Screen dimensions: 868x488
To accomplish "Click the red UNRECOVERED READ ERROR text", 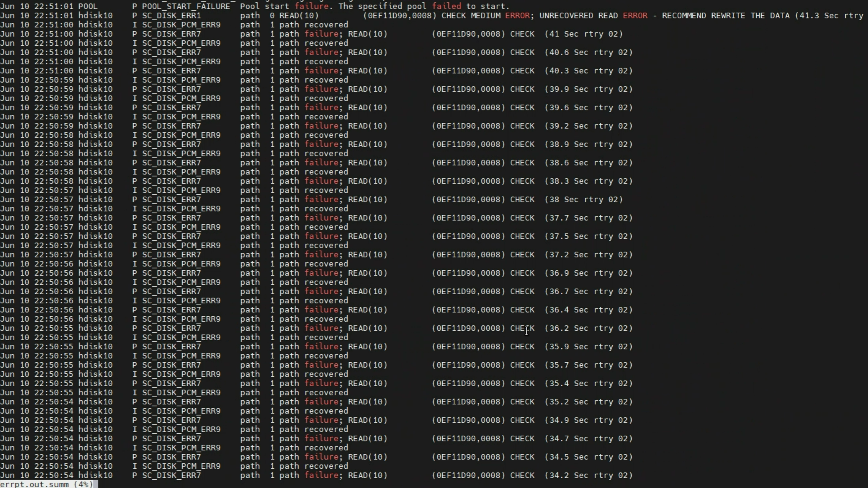I will 593,15.
